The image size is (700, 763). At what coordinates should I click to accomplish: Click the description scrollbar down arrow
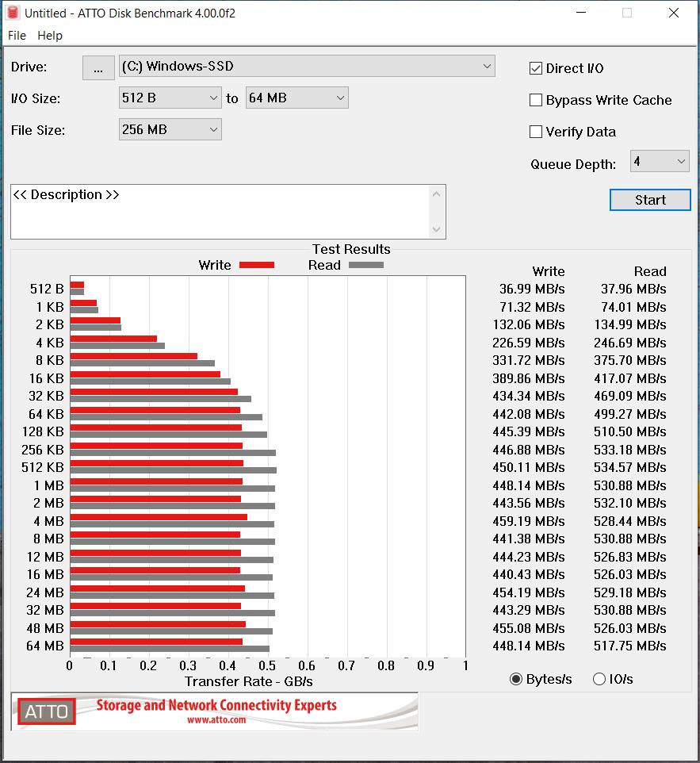click(436, 229)
